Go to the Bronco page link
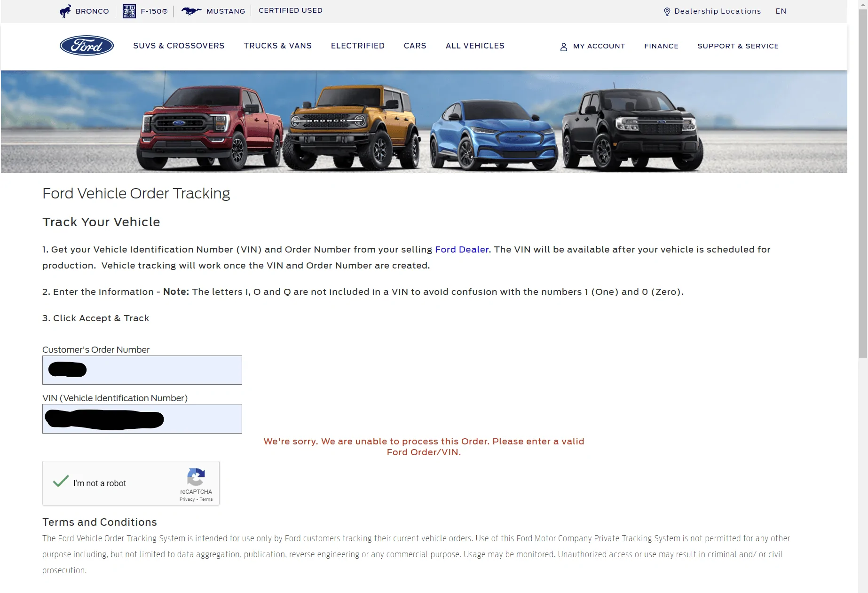This screenshot has height=593, width=868. pos(92,11)
